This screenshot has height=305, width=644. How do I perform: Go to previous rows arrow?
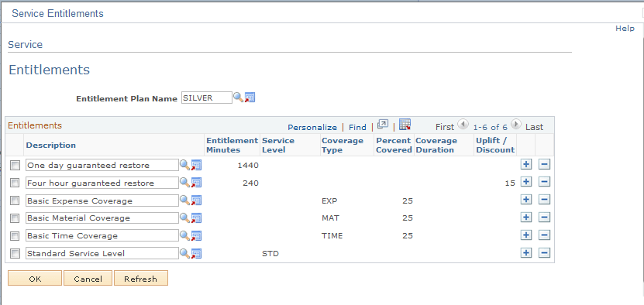(463, 125)
